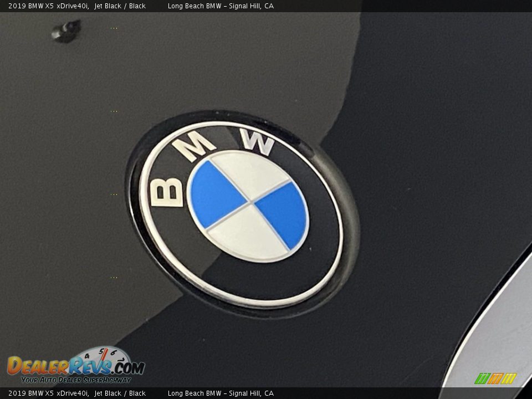The image size is (532, 399).
Task: Click the bottom caption text "2019 BMW X5 xDrive40i"
Action: [x=48, y=393]
